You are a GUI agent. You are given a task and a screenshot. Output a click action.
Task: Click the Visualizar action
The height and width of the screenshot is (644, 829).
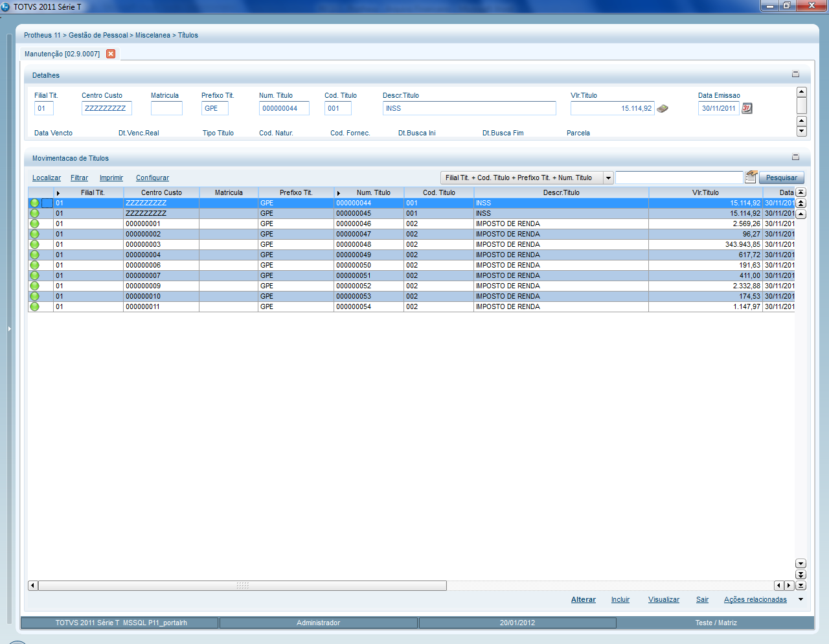(x=664, y=600)
